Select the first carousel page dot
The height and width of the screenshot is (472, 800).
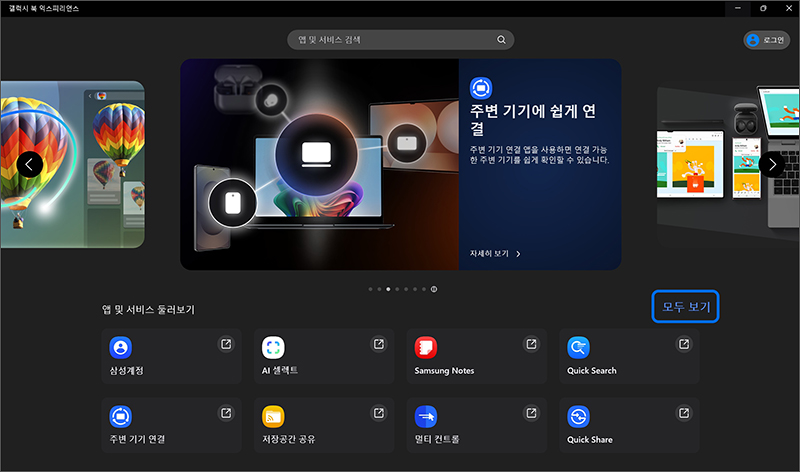(370, 289)
